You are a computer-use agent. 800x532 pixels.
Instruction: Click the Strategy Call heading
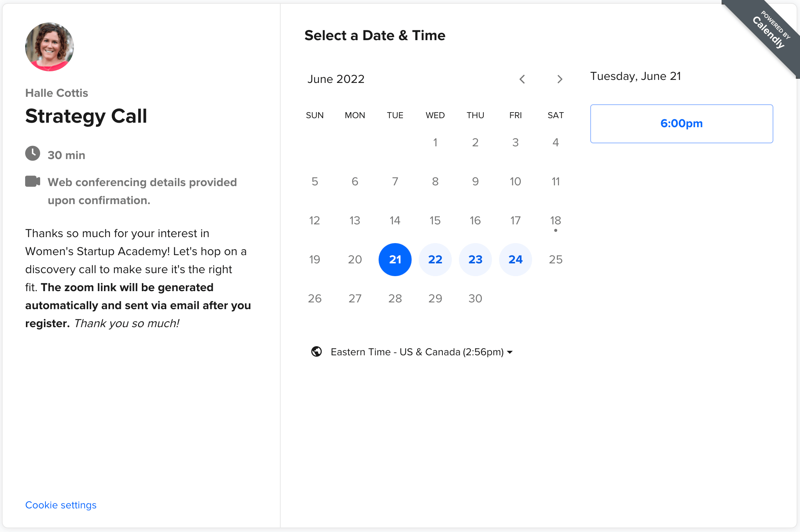[x=86, y=116]
